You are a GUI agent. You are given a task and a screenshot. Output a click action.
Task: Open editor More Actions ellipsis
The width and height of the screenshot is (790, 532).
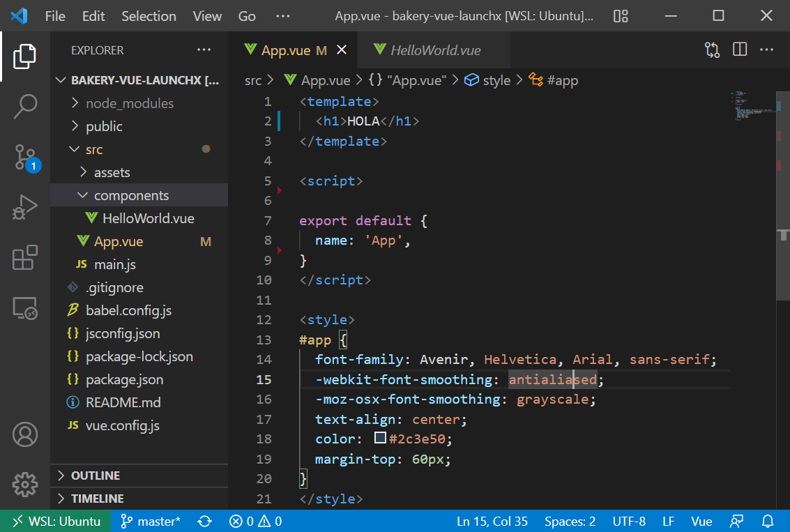coord(766,50)
